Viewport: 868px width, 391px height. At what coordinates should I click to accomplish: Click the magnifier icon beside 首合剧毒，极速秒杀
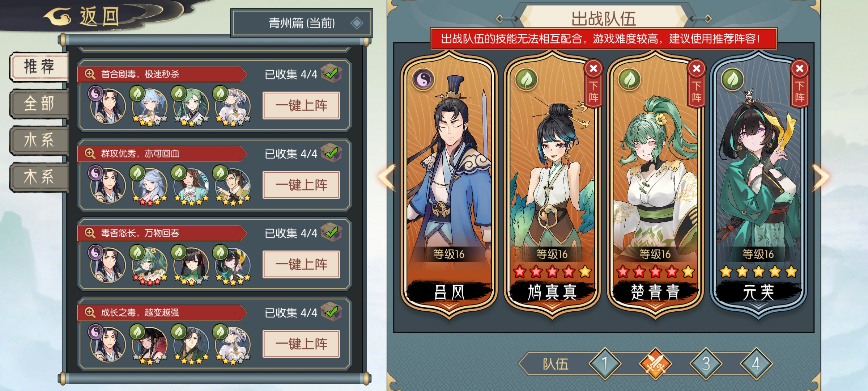(x=90, y=74)
